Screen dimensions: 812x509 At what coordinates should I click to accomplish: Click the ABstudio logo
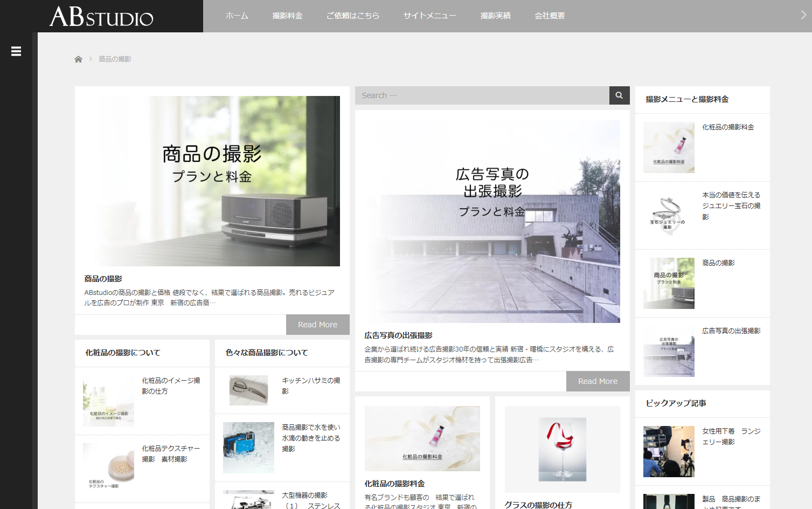[100, 16]
